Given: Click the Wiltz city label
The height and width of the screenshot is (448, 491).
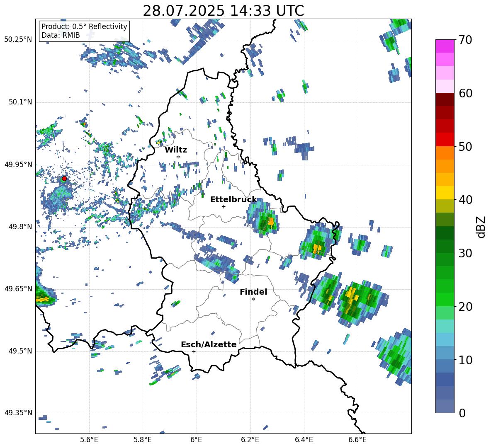Looking at the screenshot, I should 176,150.
